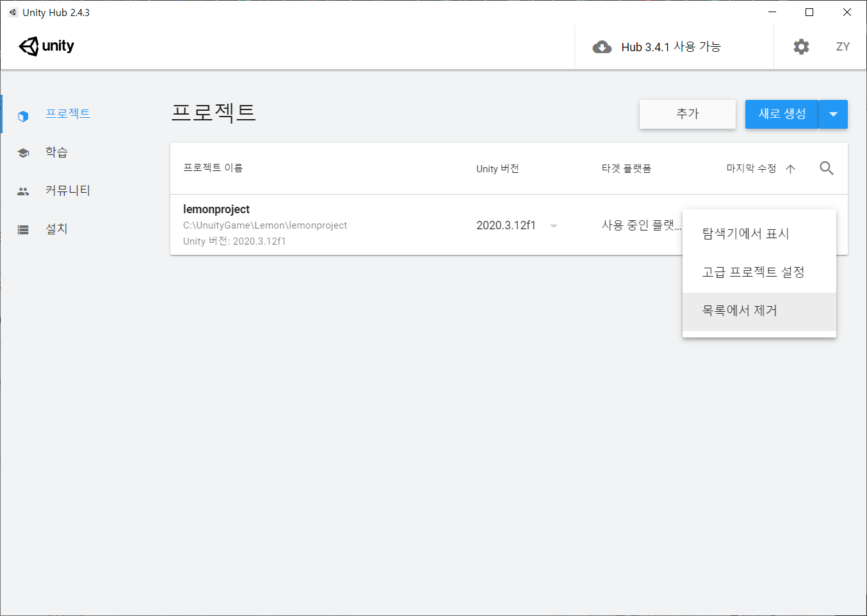Open the 사용 중인 플랫폼 target dropdown
Image resolution: width=867 pixels, height=616 pixels.
(642, 225)
